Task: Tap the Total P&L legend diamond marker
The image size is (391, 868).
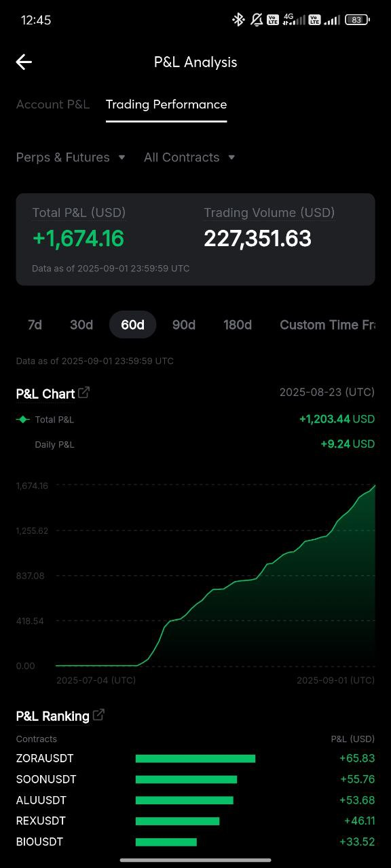Action: click(23, 420)
